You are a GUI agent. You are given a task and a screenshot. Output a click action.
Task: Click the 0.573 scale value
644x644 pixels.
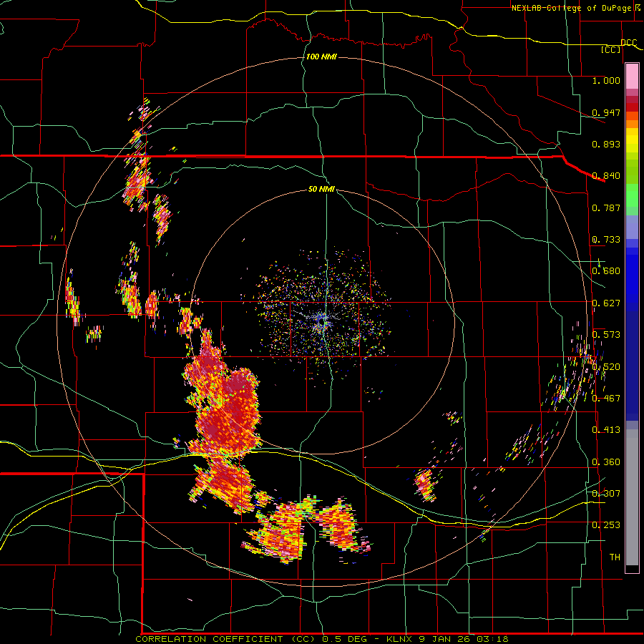coord(606,334)
